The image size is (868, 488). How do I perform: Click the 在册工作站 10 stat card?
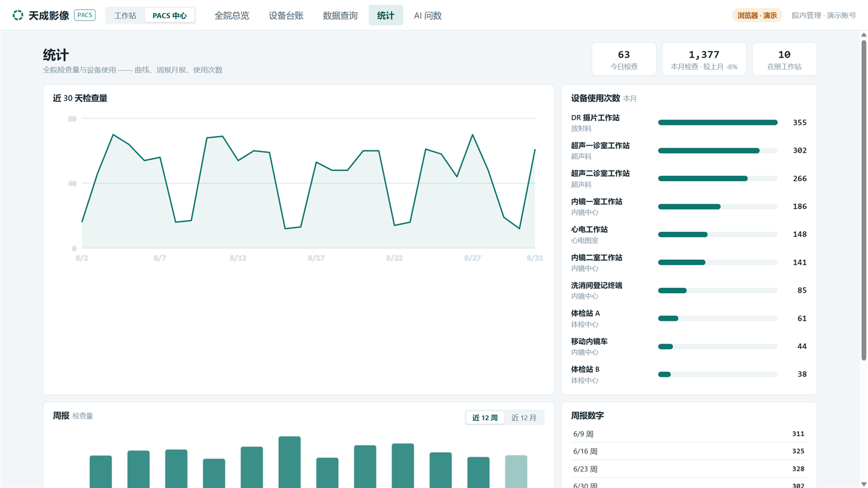pyautogui.click(x=784, y=59)
